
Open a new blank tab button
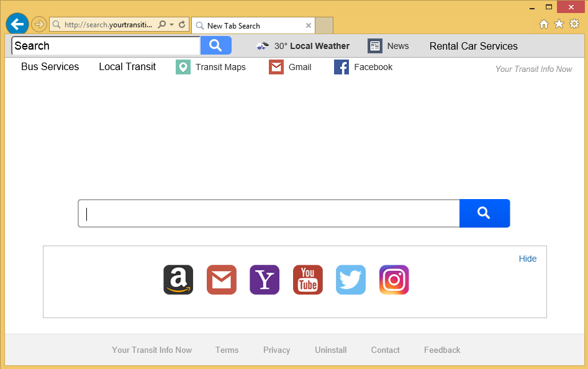click(324, 25)
